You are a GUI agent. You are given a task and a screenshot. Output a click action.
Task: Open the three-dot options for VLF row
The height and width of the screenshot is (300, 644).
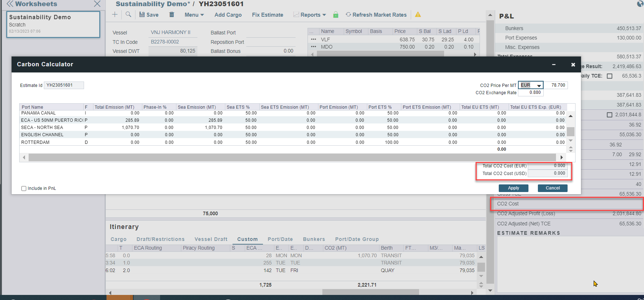[x=314, y=39]
